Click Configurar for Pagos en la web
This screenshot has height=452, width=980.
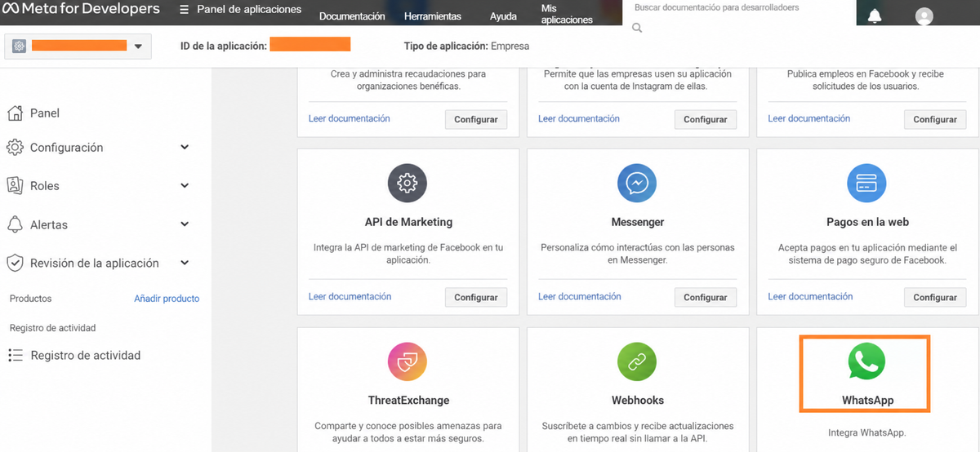[935, 297]
